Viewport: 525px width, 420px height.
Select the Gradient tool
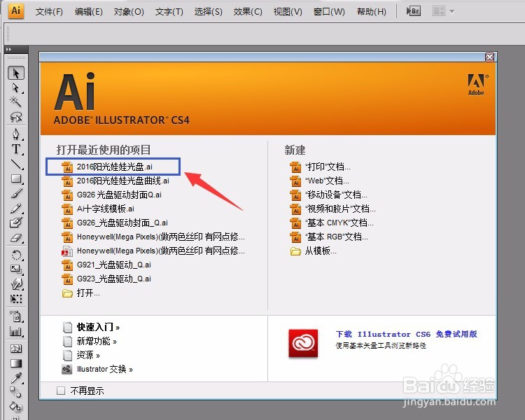pos(15,363)
